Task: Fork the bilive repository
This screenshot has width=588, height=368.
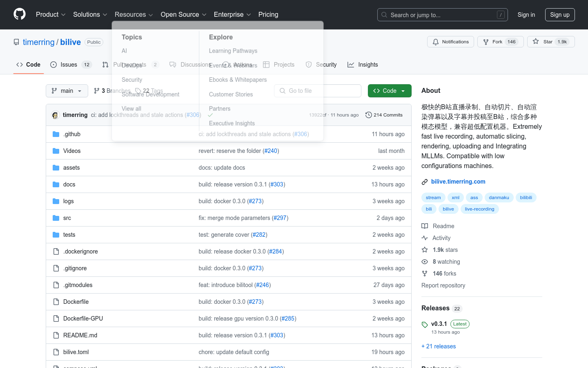Action: pos(500,42)
